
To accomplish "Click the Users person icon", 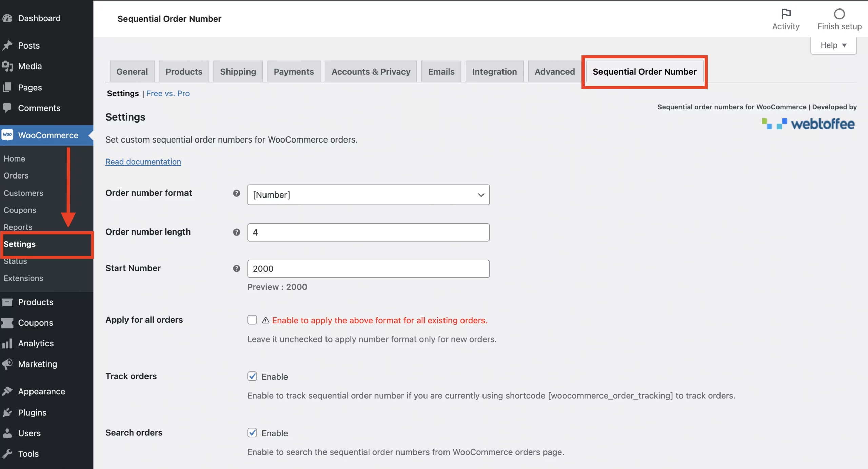I will click(x=7, y=433).
